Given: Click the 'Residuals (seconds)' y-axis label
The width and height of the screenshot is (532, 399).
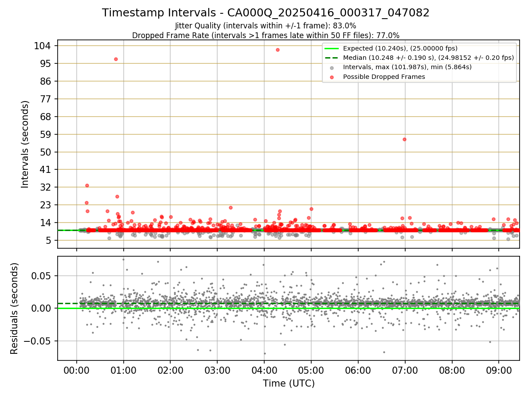Looking at the screenshot, I should coord(15,308).
